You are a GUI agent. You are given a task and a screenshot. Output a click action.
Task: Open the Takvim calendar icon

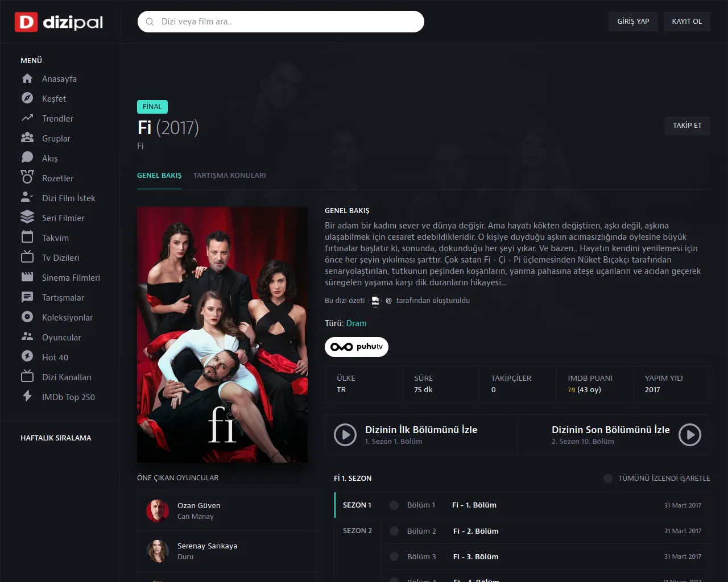(27, 238)
